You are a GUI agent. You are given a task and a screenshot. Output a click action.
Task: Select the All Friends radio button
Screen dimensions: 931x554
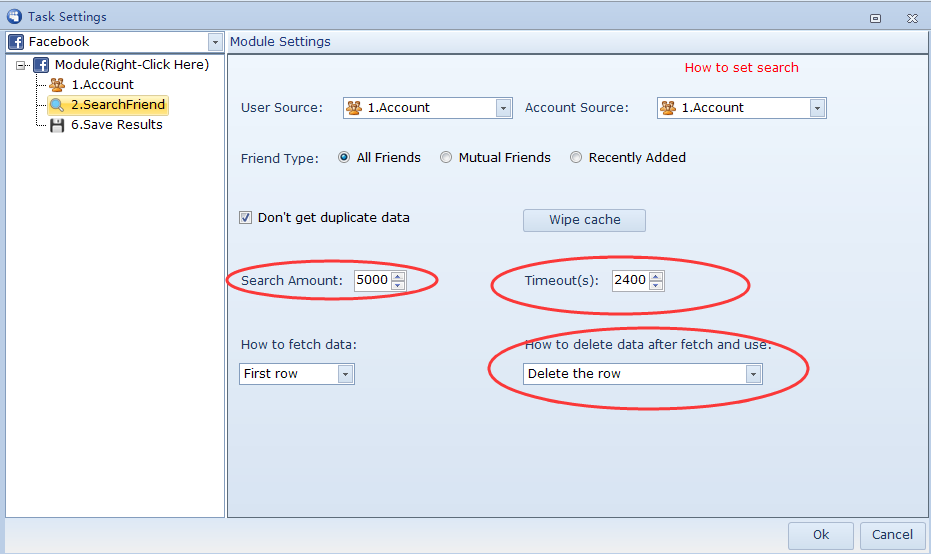[x=345, y=158]
